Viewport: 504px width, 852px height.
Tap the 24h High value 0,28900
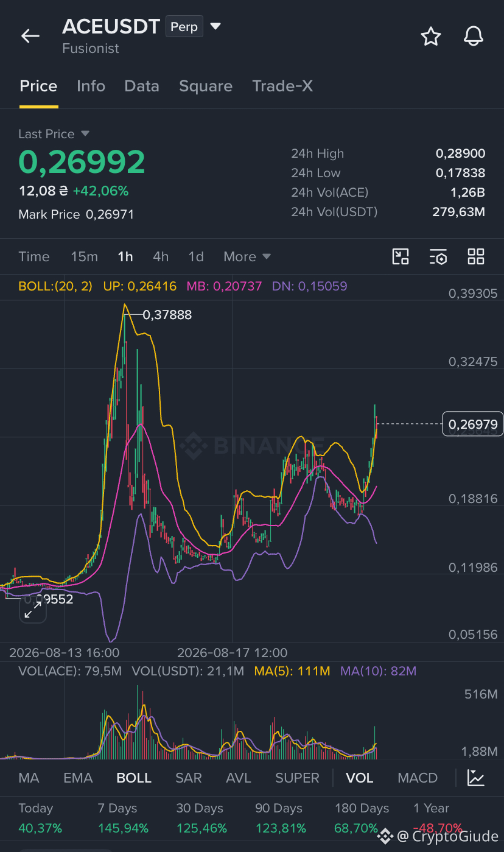(x=460, y=153)
